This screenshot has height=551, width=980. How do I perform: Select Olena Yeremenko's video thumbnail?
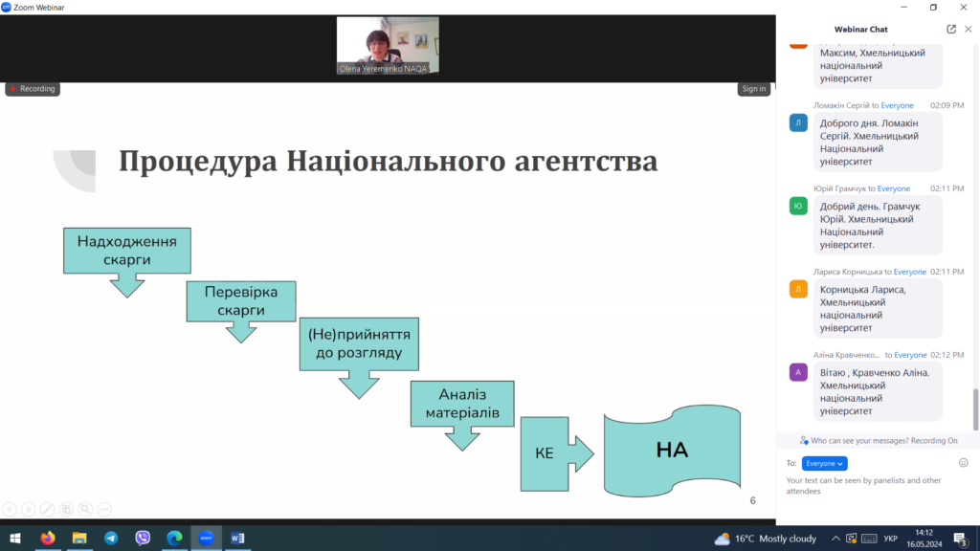click(388, 46)
